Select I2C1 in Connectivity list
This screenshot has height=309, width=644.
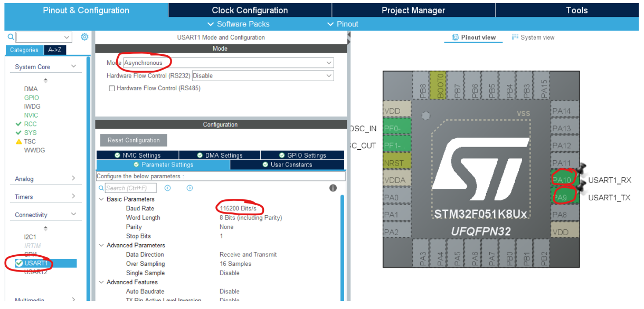coord(30,237)
